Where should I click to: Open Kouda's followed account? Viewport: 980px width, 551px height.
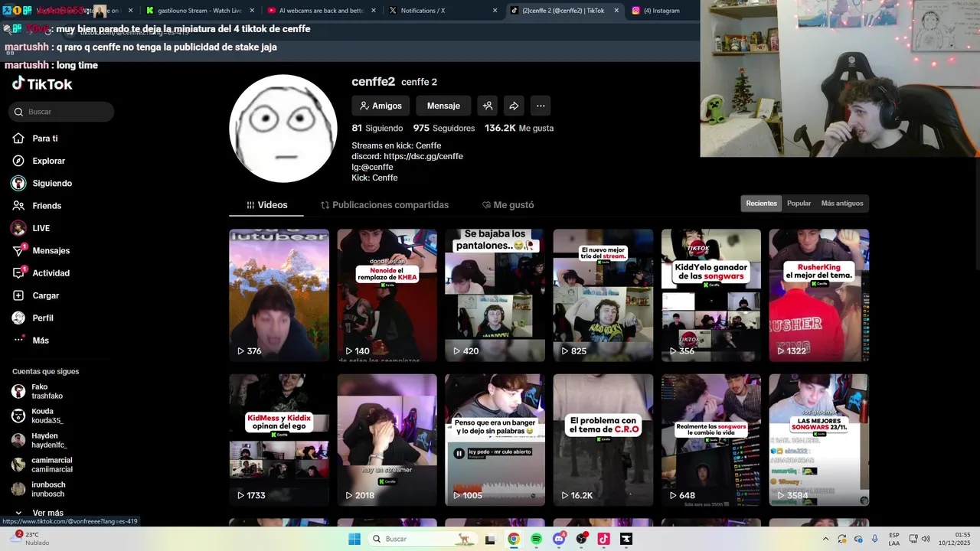[x=46, y=416]
